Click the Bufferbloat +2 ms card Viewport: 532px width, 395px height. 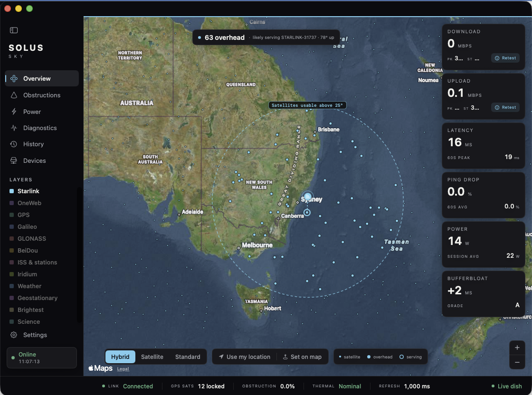coord(484,293)
